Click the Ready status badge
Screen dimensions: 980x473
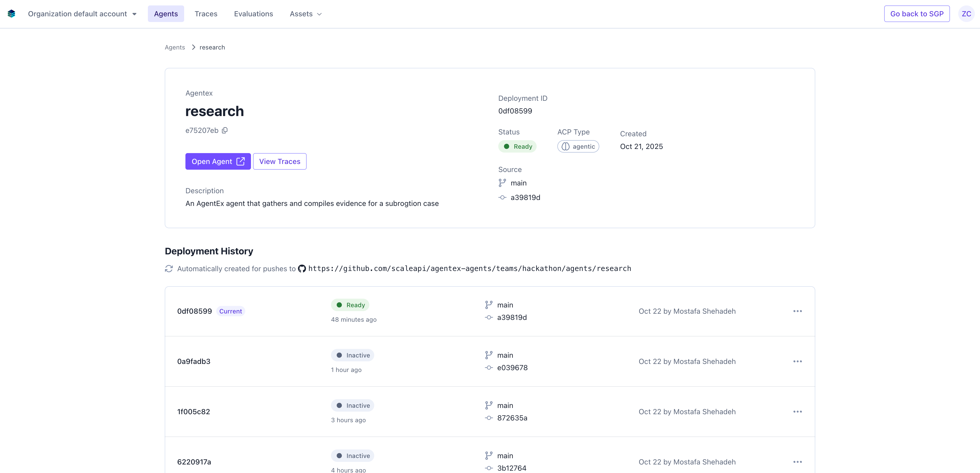[x=517, y=146]
